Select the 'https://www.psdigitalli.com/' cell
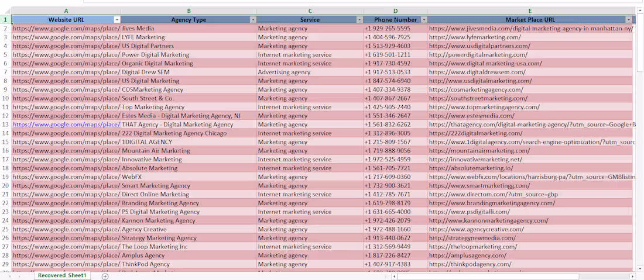Viewport: 644px width, 280px height. pyautogui.click(x=530, y=212)
